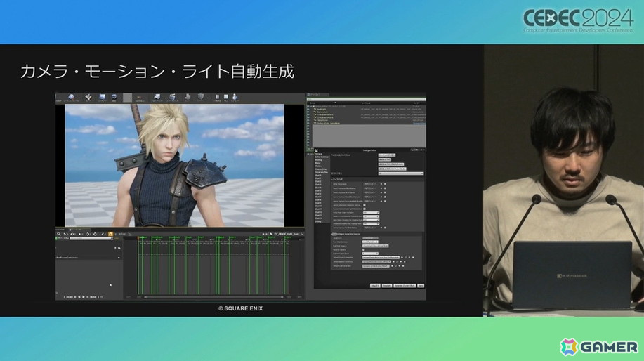Click the Defaults button at panel bottom
This screenshot has height=361, width=644.
tap(375, 285)
